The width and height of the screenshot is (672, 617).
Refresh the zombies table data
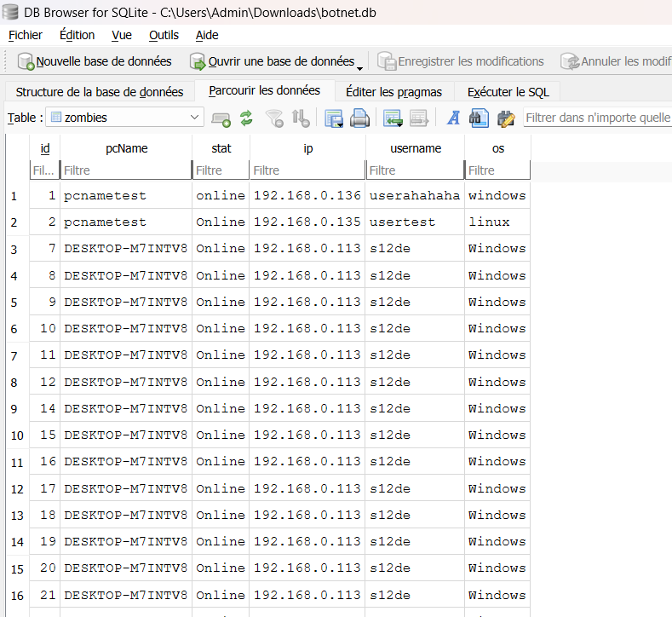[246, 118]
